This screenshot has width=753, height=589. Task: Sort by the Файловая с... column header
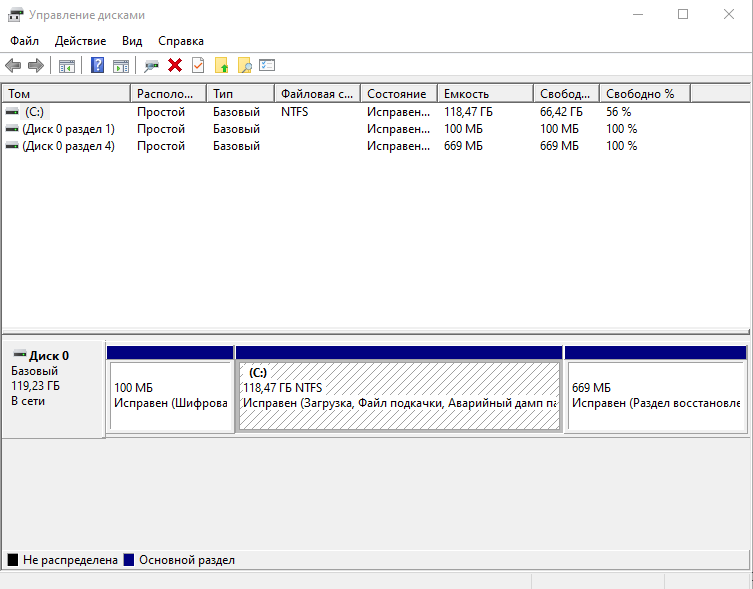pos(317,94)
